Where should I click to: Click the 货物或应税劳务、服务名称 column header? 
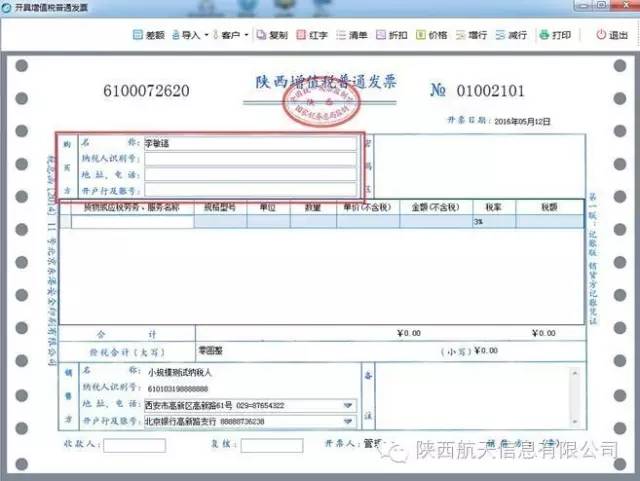click(132, 207)
